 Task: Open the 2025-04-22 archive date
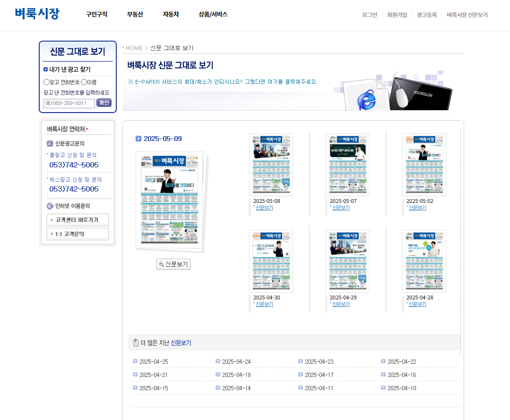coord(402,362)
